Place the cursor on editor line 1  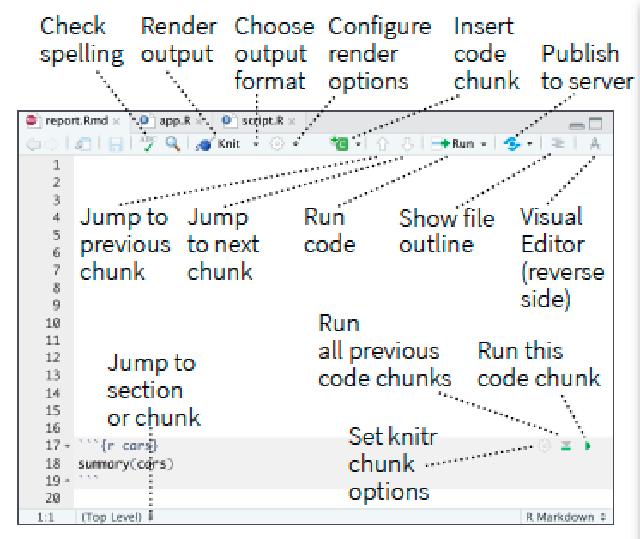coord(343,165)
